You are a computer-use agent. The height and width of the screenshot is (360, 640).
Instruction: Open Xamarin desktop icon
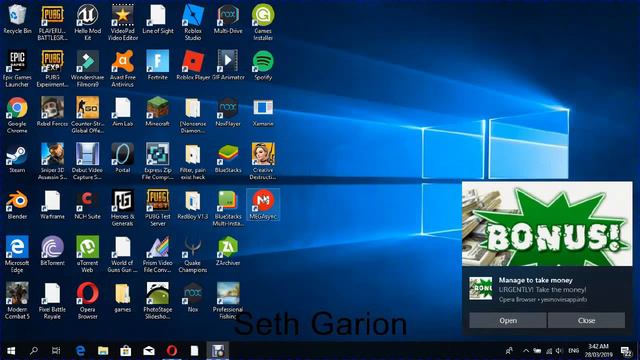click(263, 112)
